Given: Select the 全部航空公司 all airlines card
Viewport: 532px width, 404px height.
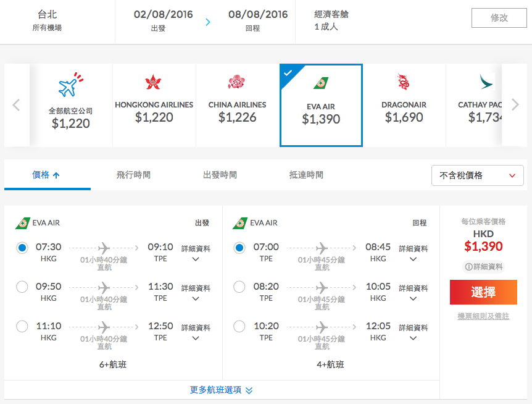Looking at the screenshot, I should click(x=70, y=105).
